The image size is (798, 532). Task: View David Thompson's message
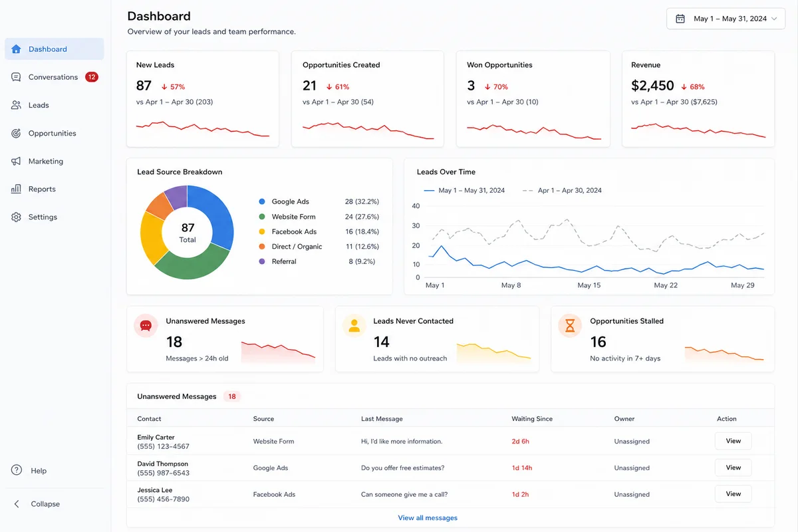(733, 467)
